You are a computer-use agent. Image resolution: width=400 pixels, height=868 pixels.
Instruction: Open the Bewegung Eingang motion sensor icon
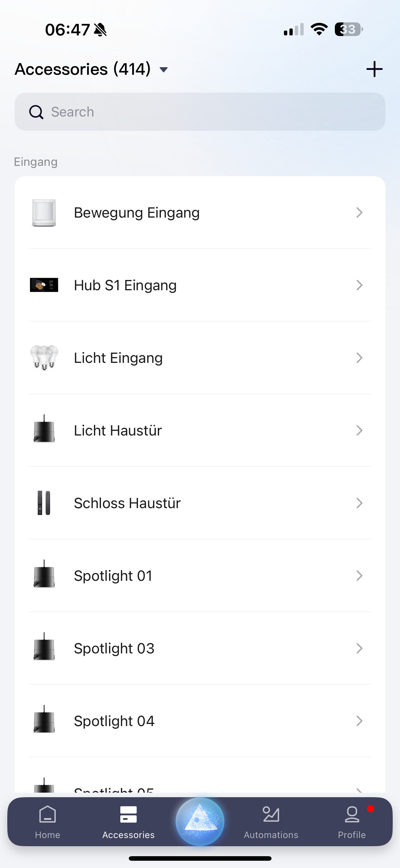pos(44,213)
